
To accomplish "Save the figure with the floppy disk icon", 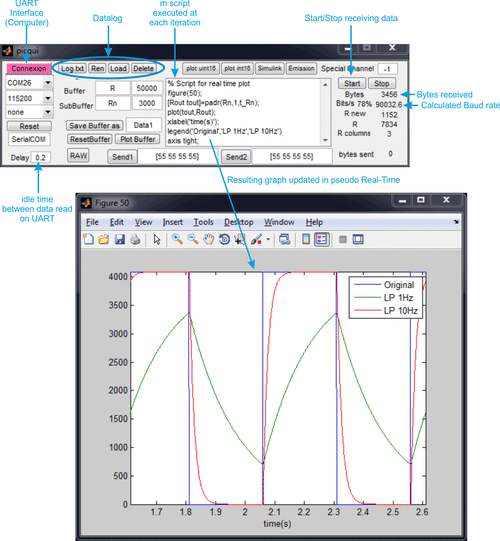I will 119,239.
